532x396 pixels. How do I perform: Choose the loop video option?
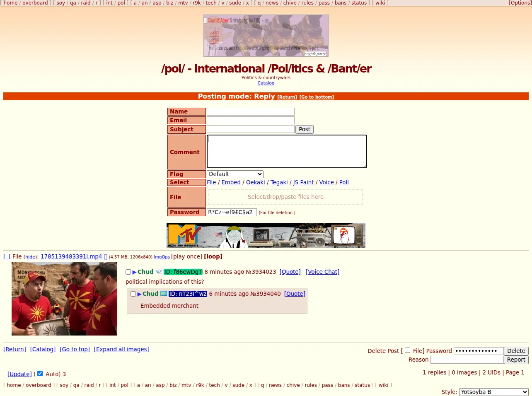pyautogui.click(x=213, y=257)
